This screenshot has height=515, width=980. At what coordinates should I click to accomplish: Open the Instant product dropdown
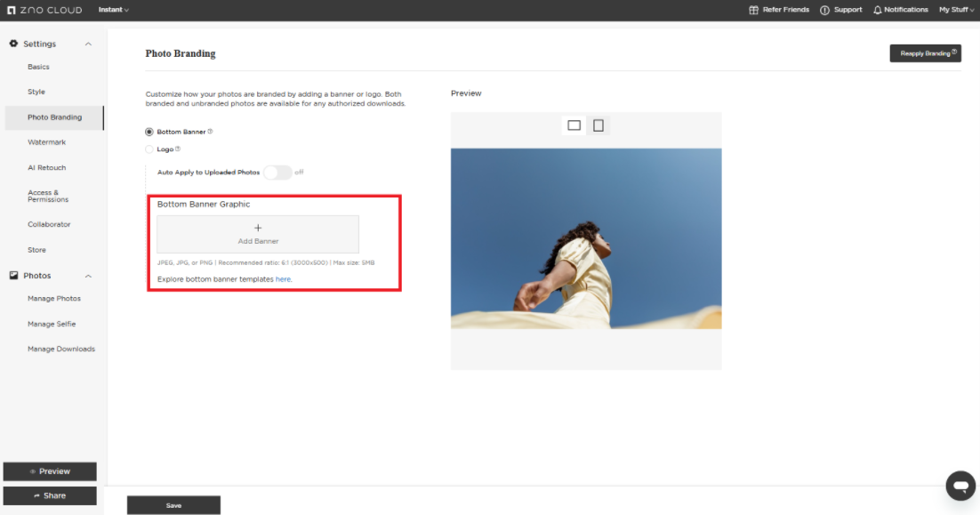coord(113,10)
